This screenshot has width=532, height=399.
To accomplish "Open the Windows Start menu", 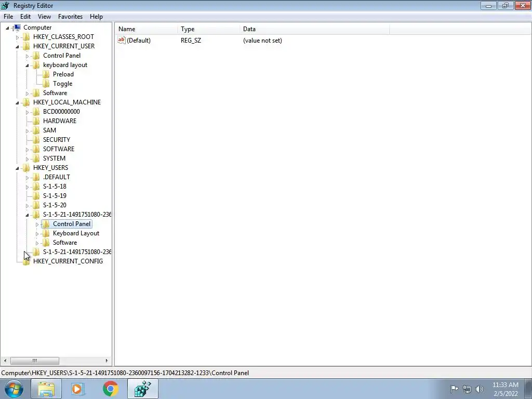I will pyautogui.click(x=14, y=389).
